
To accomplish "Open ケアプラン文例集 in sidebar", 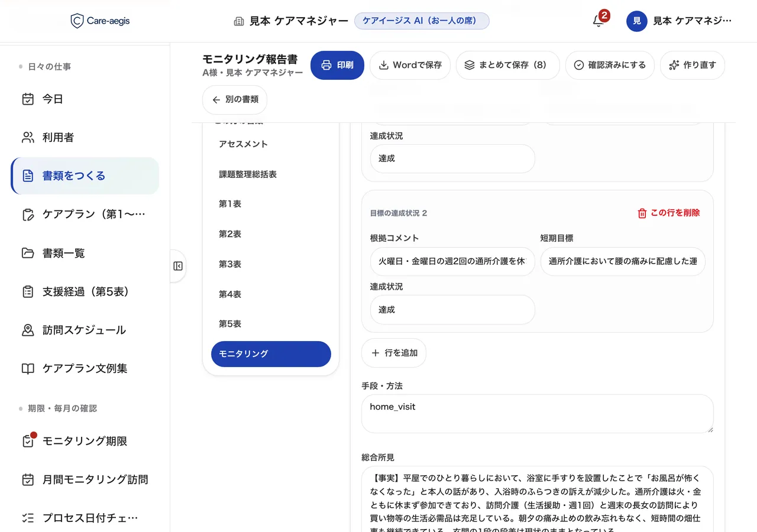I will 85,368.
